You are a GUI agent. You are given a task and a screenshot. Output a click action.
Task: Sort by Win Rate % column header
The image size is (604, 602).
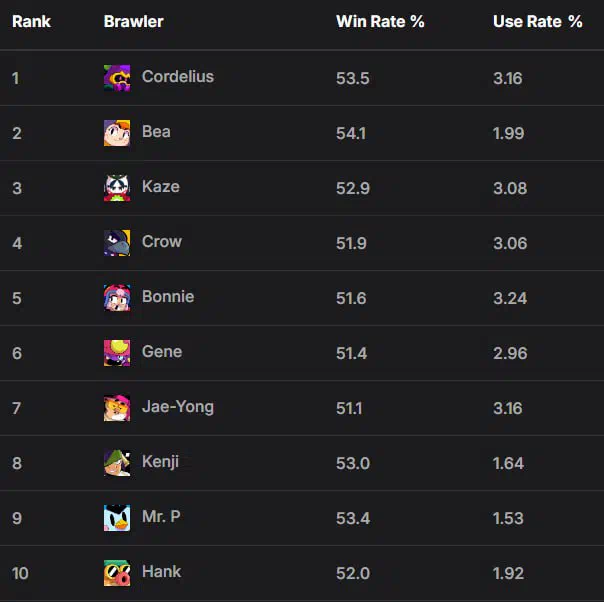(380, 22)
